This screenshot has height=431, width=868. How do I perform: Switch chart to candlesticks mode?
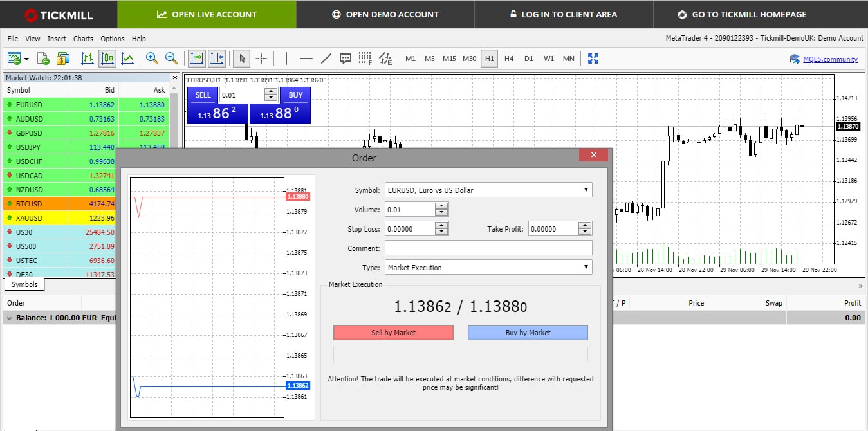(x=107, y=59)
